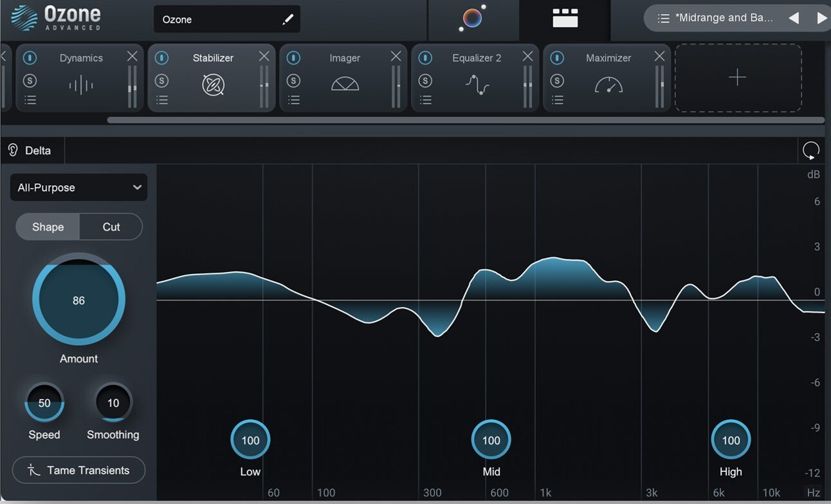Open the All-Purpose dropdown
The height and width of the screenshot is (504, 831).
click(78, 188)
